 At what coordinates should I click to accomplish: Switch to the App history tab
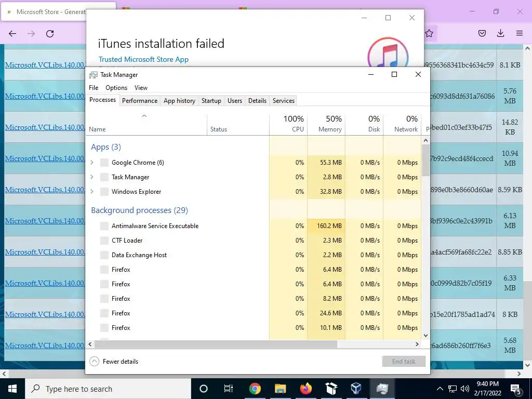point(179,101)
